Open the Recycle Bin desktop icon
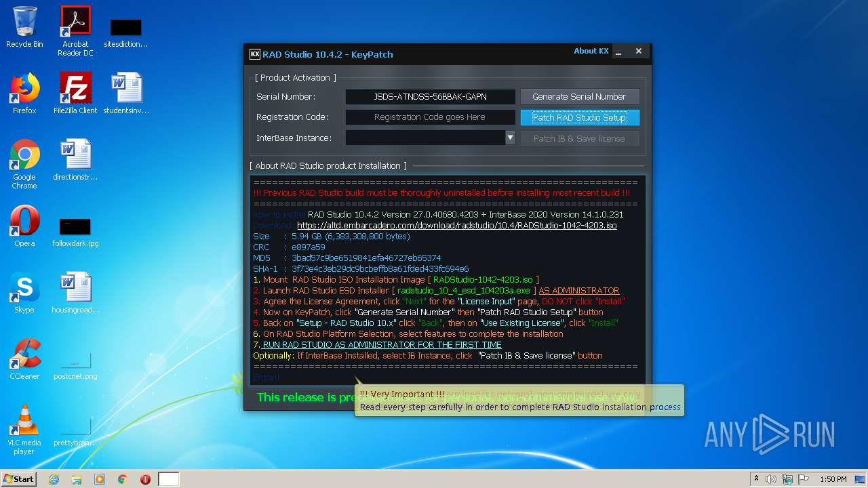 (x=24, y=27)
